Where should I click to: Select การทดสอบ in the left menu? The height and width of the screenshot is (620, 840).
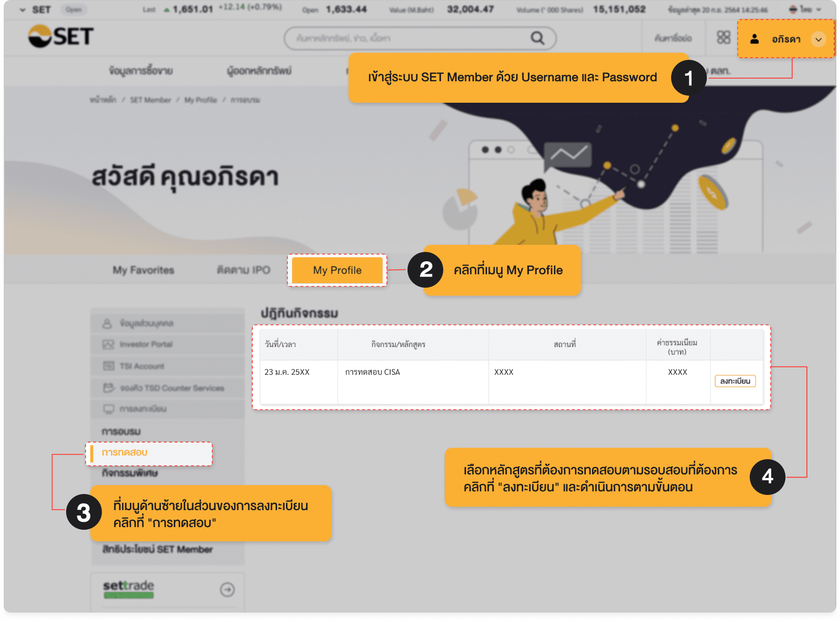tap(125, 452)
